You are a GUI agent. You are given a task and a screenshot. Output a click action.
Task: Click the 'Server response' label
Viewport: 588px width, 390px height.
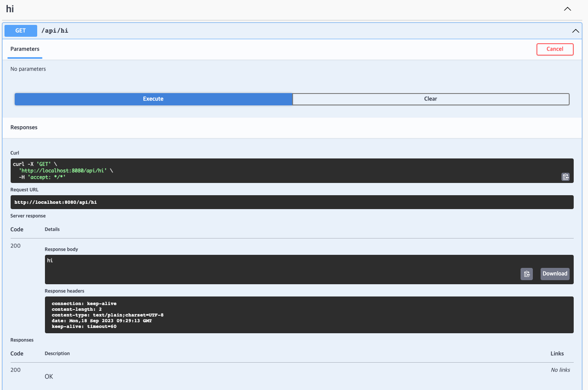(x=28, y=216)
